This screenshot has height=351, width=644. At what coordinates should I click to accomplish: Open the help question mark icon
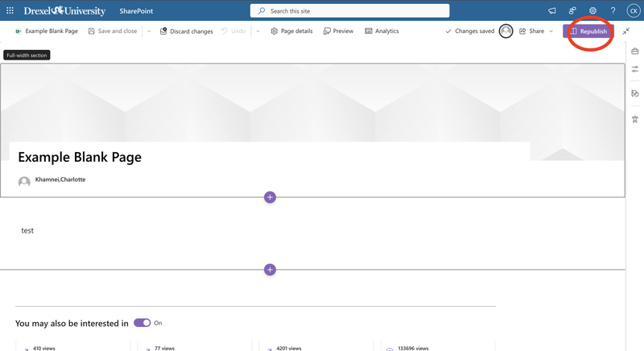tap(613, 11)
